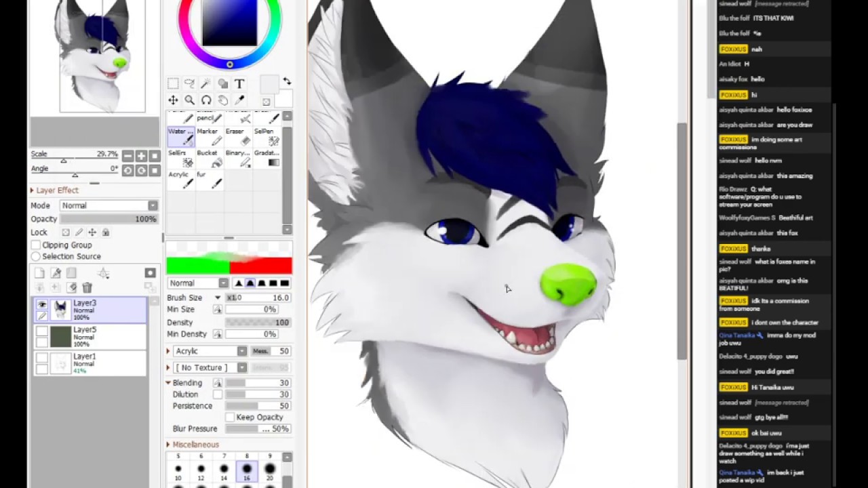Choose the Eraser brush
The width and height of the screenshot is (868, 488).
click(238, 136)
